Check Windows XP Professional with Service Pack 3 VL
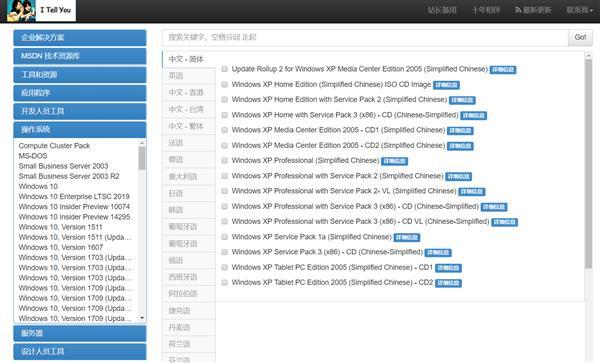 pyautogui.click(x=225, y=221)
